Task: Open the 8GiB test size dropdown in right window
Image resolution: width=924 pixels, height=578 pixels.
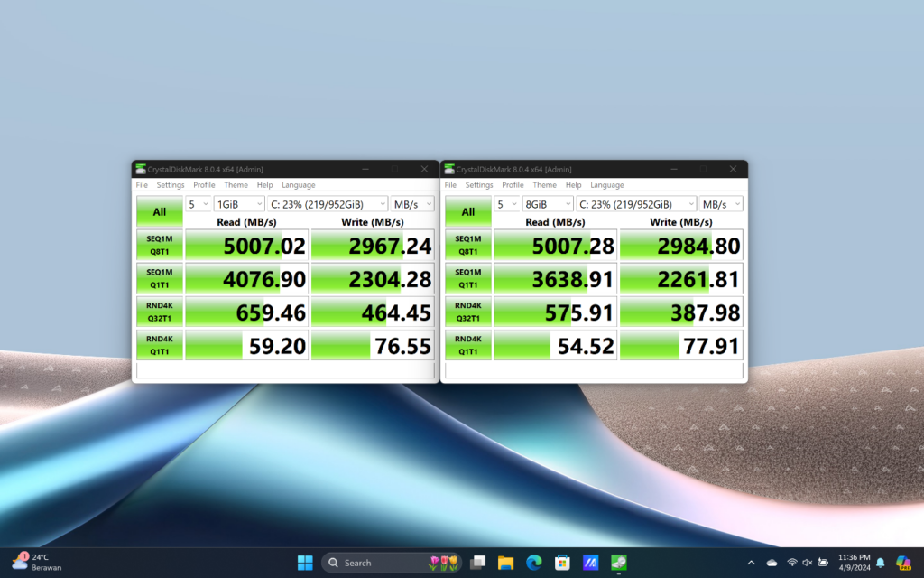Action: (x=547, y=203)
